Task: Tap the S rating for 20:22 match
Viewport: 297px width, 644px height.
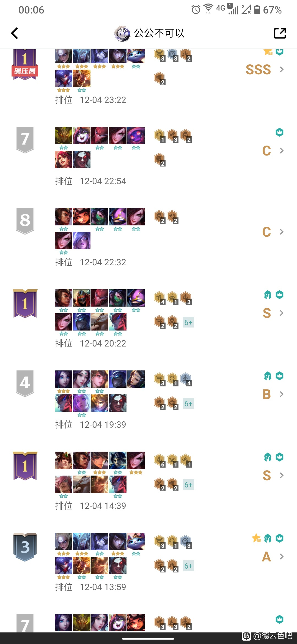Action: tap(266, 313)
